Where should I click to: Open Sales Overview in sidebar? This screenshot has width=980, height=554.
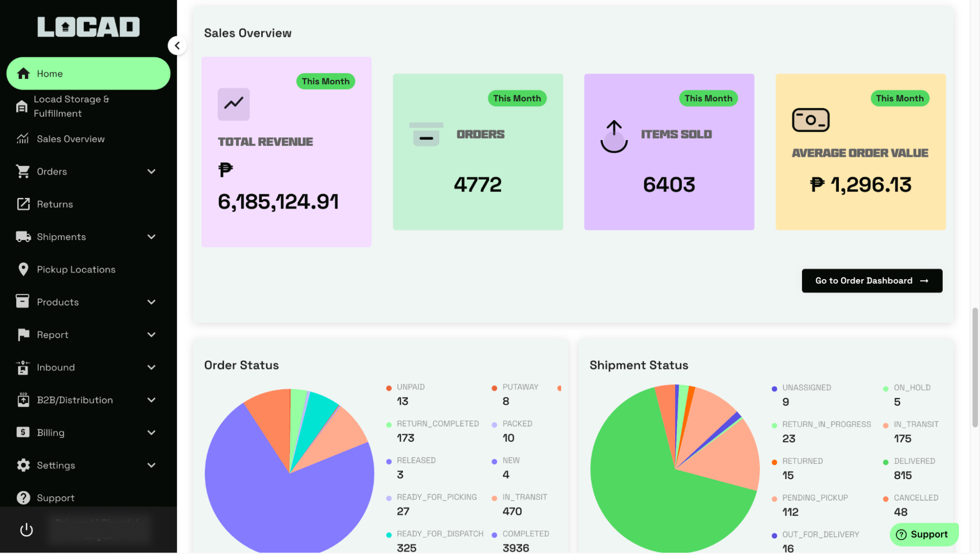coord(71,139)
